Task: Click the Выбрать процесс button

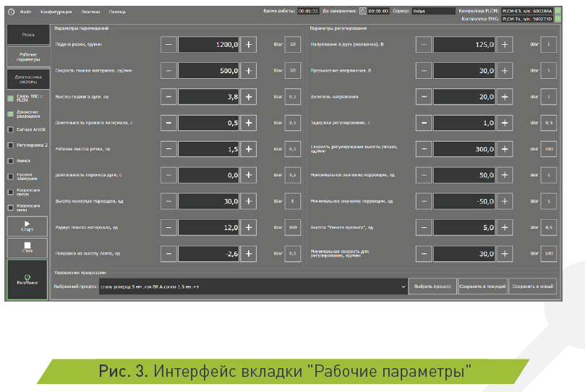Action: [432, 286]
